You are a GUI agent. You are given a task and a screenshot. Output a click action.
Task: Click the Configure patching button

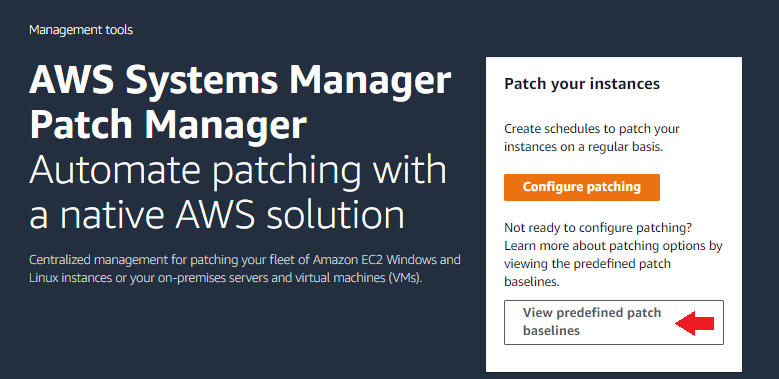point(581,187)
